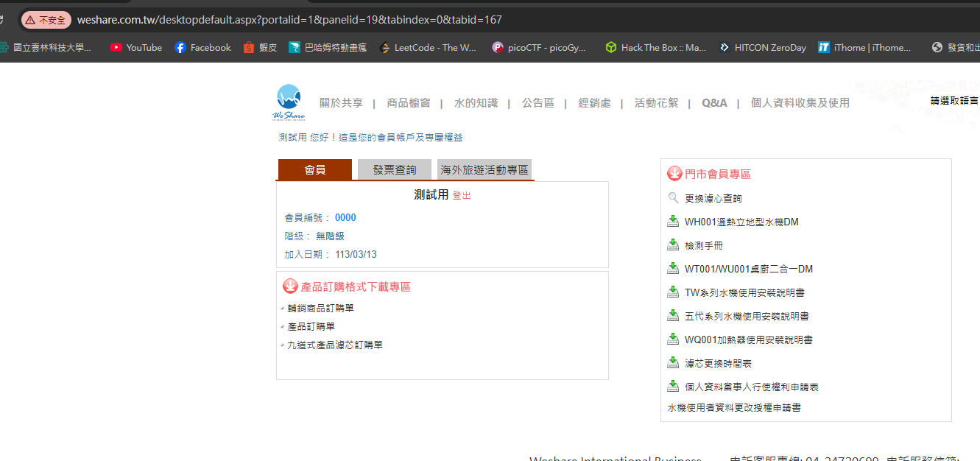Screen dimensions: 980x461
Task: Click download icon for WQ001加熱器使用安裝說明書
Action: 673,339
